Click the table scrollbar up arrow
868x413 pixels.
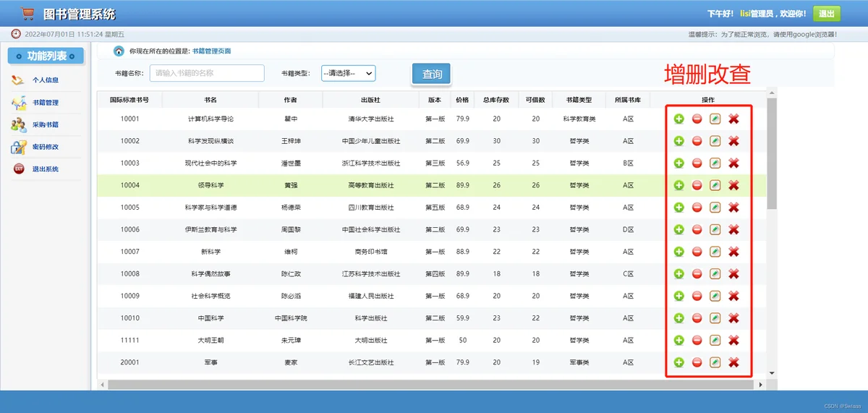pos(772,92)
